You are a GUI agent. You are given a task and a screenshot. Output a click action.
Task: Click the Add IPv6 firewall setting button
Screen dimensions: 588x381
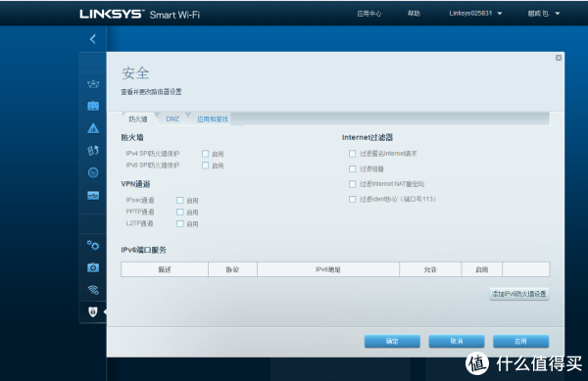click(x=519, y=294)
